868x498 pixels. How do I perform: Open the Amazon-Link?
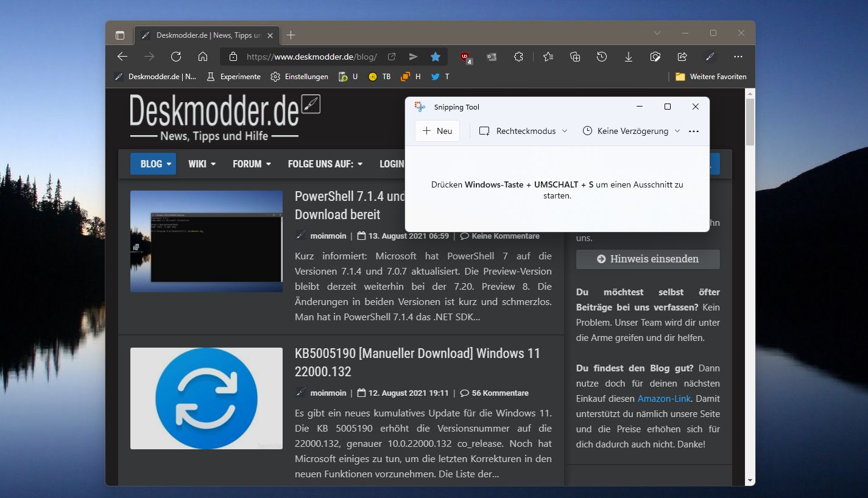[x=665, y=399]
